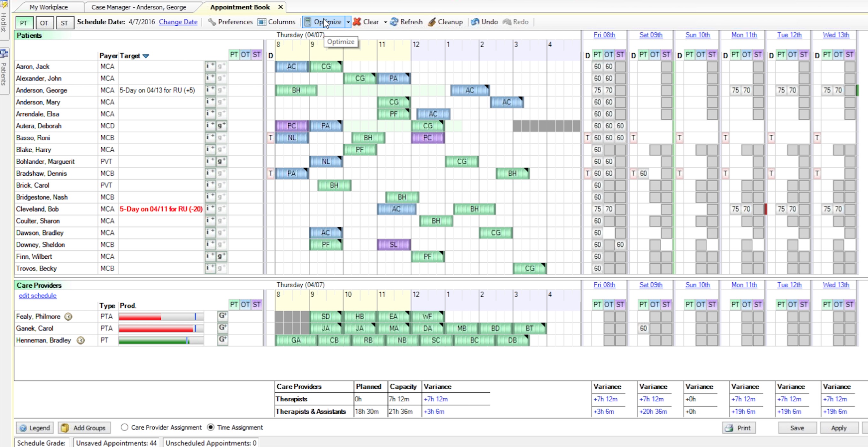Open Case Manager - Anderson, George tab
Image resolution: width=868 pixels, height=447 pixels.
[x=138, y=7]
